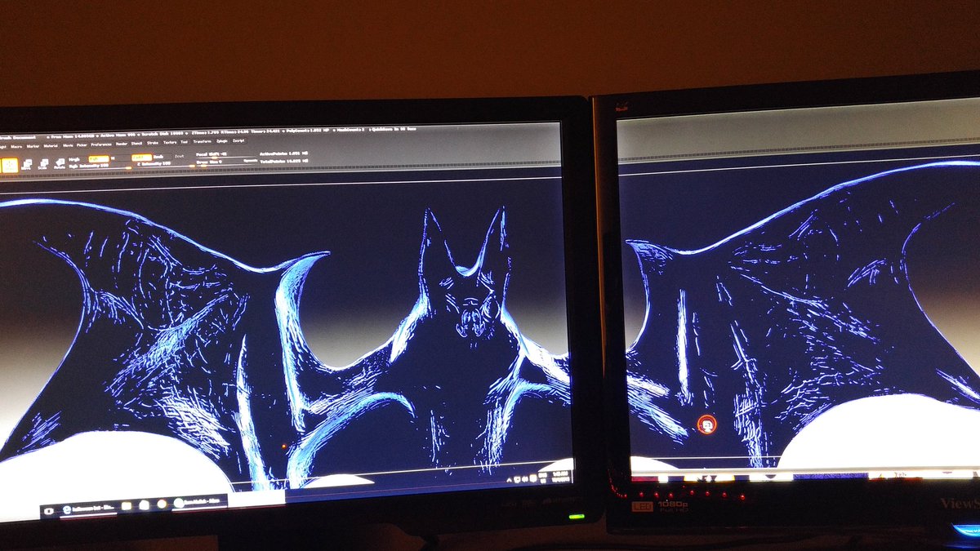Viewport: 980px width, 551px height.
Task: Toggle the Zsub sculpt mode
Action: point(158,157)
